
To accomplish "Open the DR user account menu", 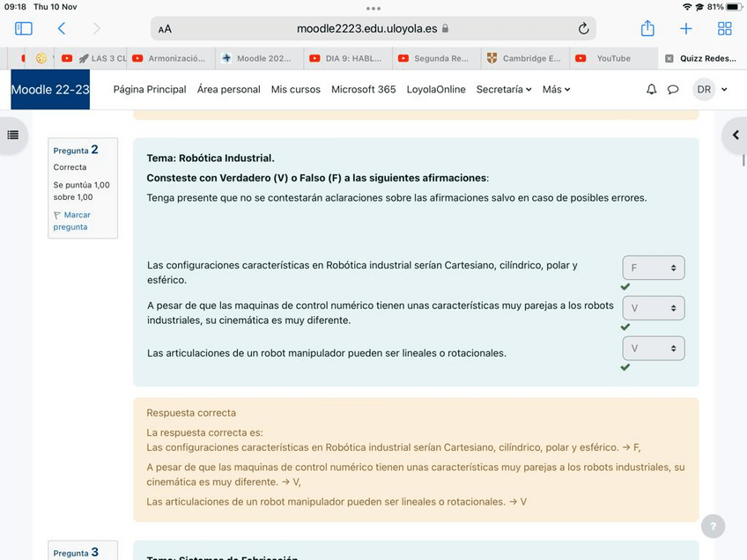I will point(710,89).
